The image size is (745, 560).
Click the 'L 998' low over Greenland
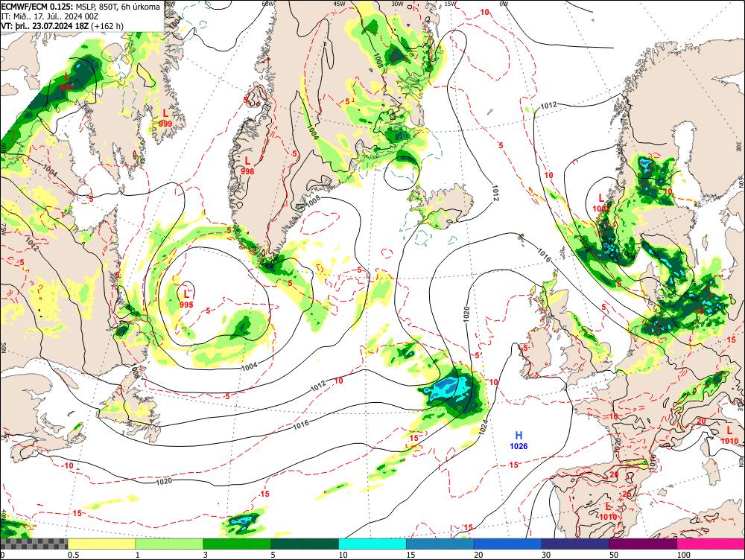247,166
